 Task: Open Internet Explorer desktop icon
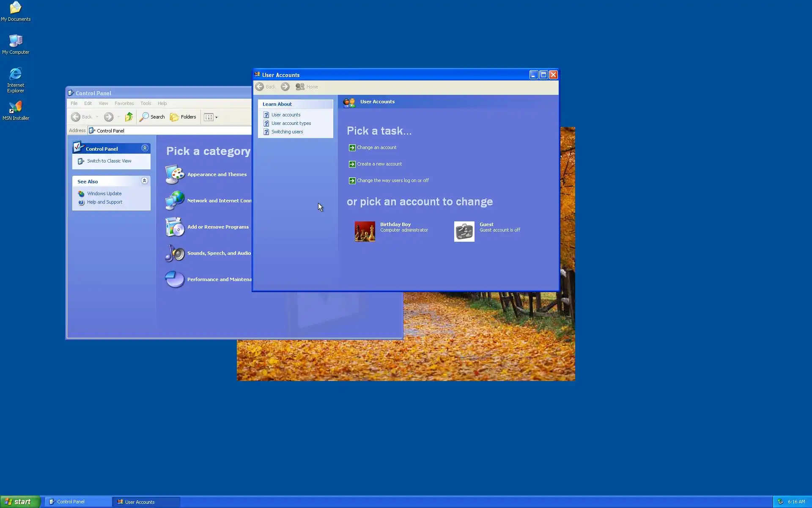point(16,74)
